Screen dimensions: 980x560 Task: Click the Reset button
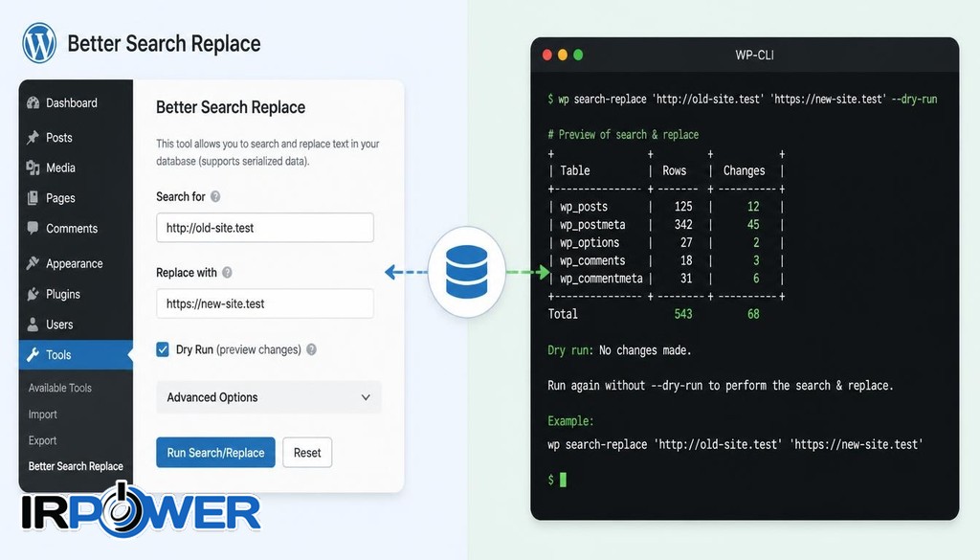coord(307,453)
